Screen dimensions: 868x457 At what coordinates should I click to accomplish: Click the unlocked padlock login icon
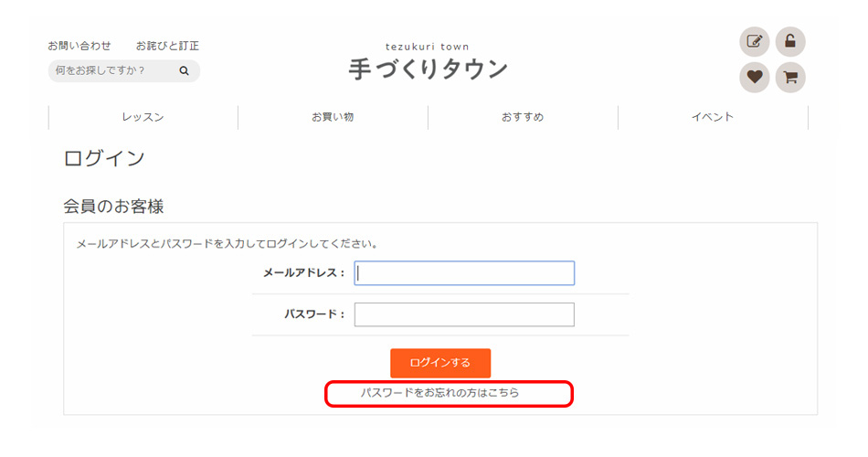[x=790, y=41]
